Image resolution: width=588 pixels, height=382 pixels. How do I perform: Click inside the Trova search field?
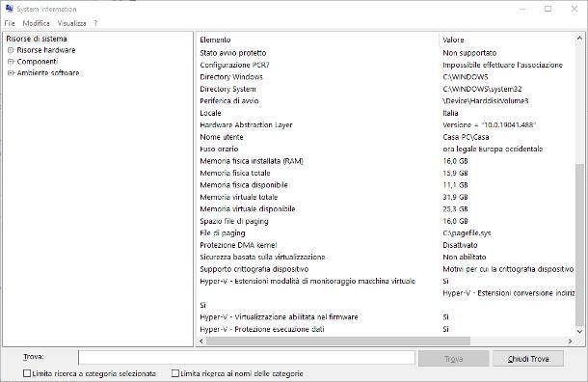[247, 358]
